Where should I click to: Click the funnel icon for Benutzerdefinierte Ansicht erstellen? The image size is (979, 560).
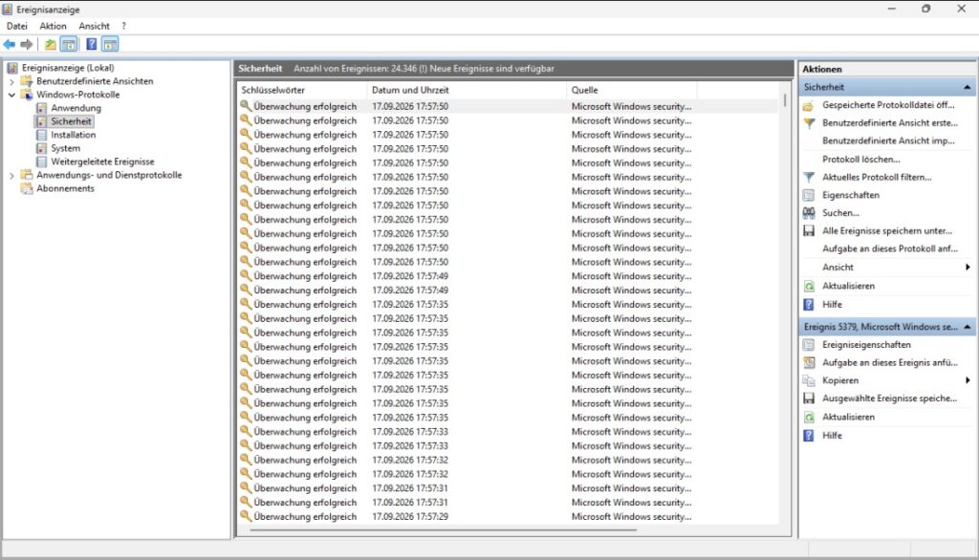tap(809, 123)
